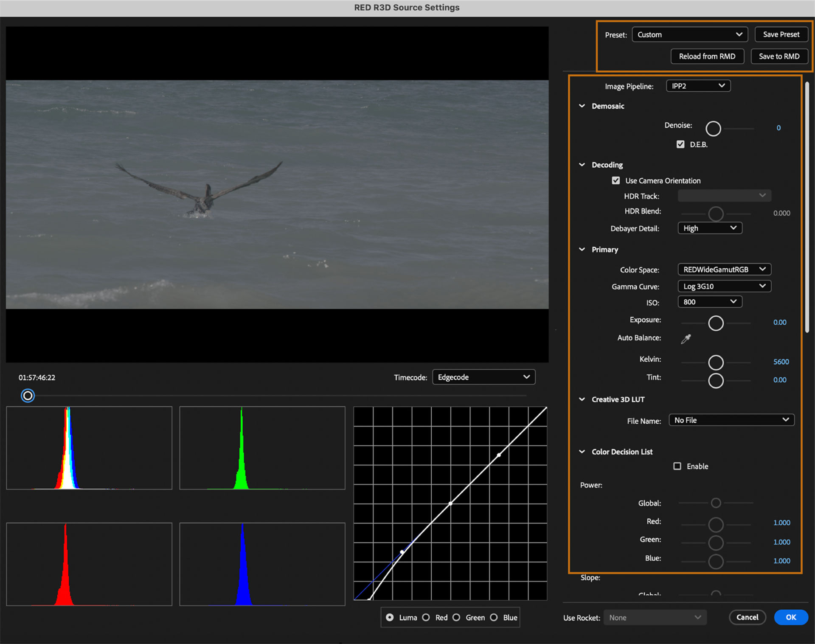This screenshot has height=644, width=815.
Task: Click the middle curve control point
Action: tap(450, 503)
